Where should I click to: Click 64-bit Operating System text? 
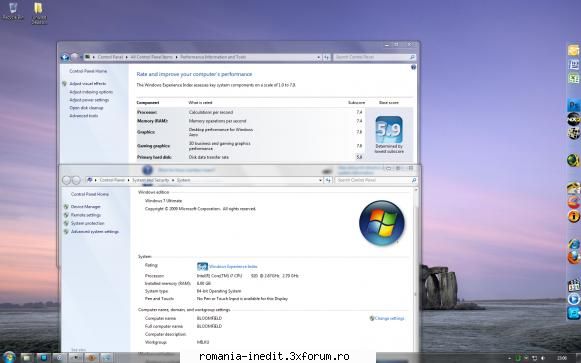tap(219, 291)
